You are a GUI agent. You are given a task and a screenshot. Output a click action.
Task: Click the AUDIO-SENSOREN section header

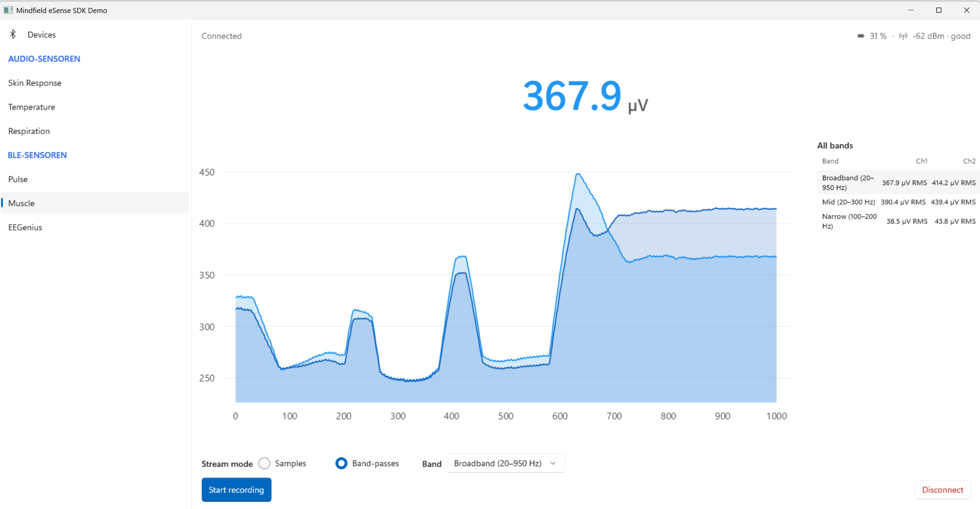click(44, 59)
